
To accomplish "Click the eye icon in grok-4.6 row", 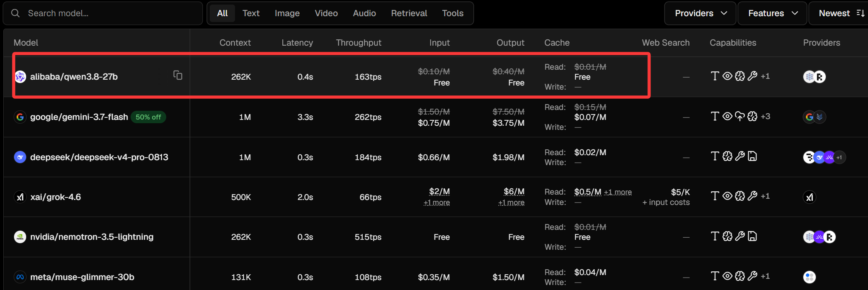I will pyautogui.click(x=727, y=196).
